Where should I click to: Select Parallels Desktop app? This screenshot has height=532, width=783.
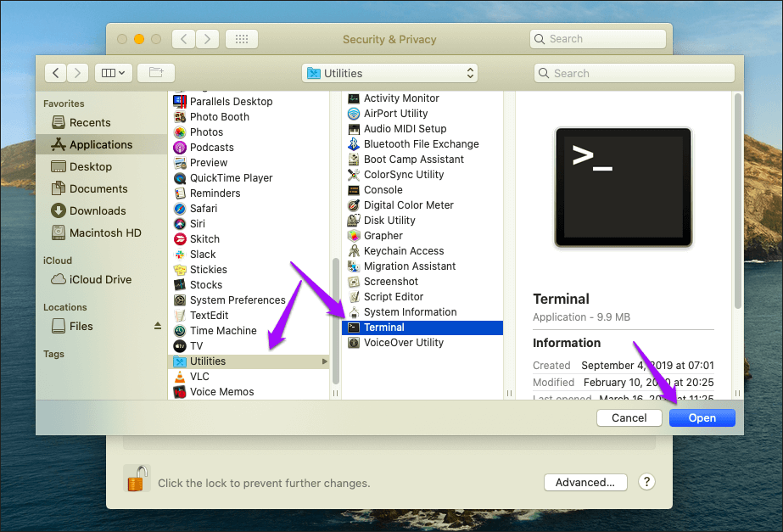tap(249, 102)
